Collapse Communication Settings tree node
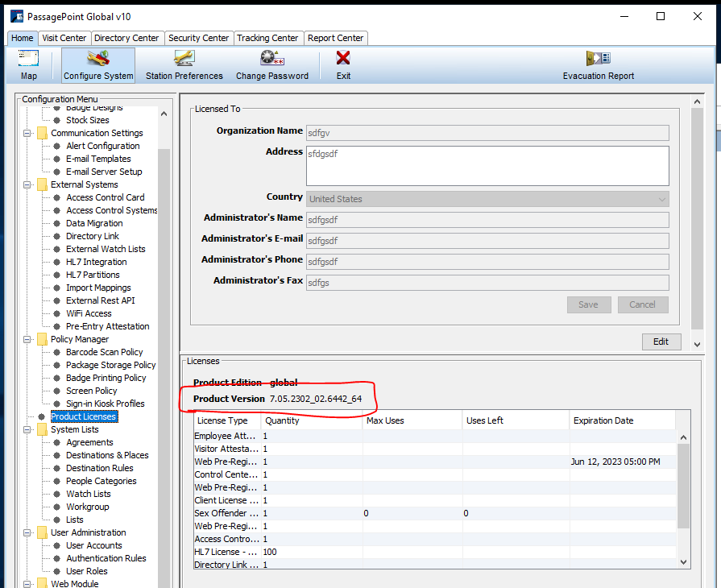This screenshot has width=721, height=588. (27, 134)
